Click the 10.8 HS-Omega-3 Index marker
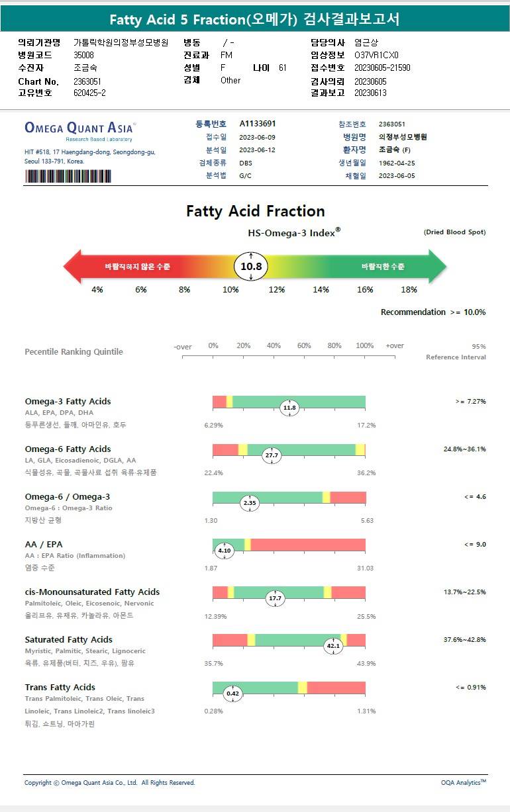510x812 pixels. (x=251, y=267)
